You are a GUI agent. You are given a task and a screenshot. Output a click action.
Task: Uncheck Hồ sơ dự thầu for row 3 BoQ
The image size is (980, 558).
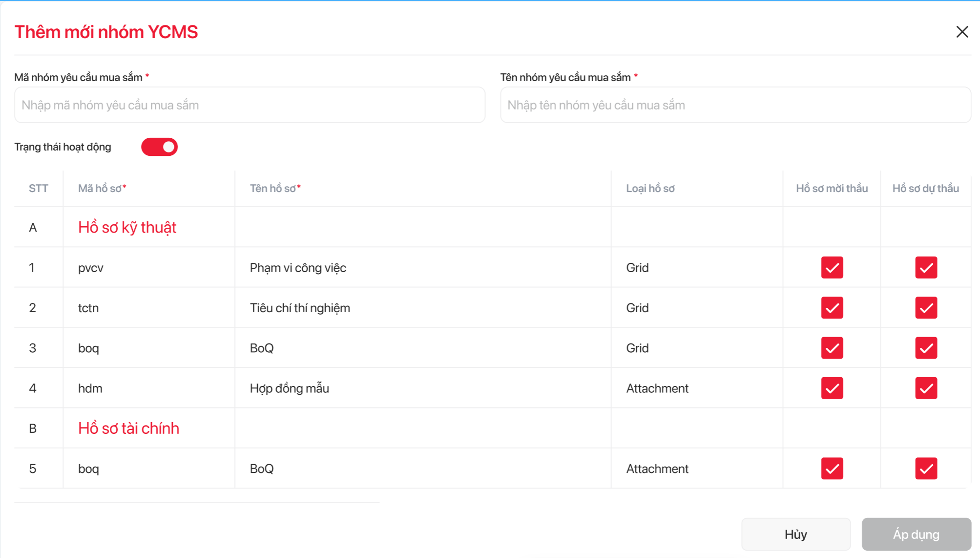[926, 348]
